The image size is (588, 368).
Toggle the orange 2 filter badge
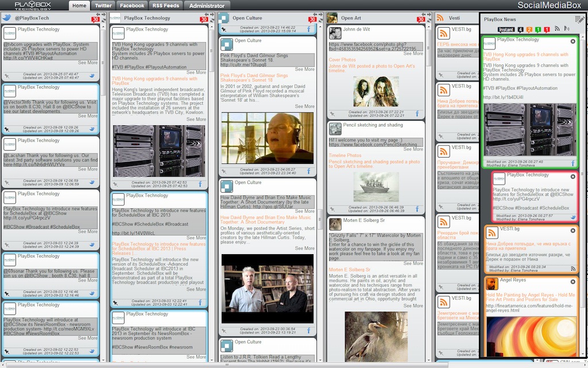click(x=529, y=30)
